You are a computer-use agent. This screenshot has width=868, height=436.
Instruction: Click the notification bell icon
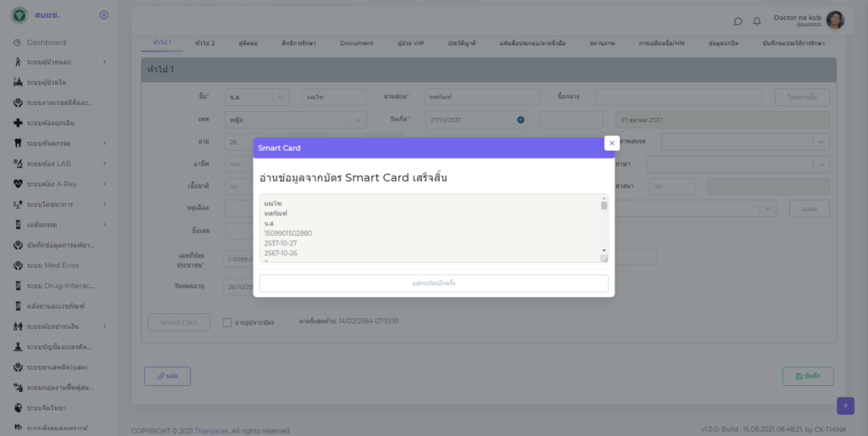pyautogui.click(x=757, y=21)
